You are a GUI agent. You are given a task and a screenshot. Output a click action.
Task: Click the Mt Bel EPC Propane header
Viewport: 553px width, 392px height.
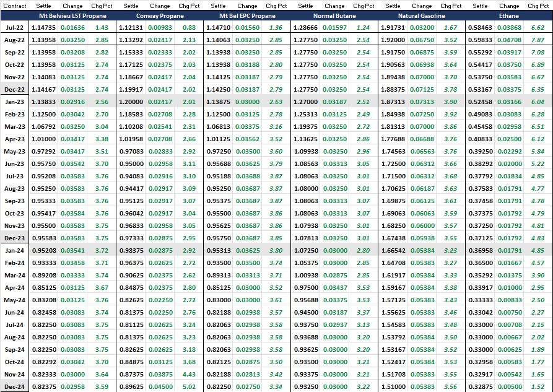tap(247, 16)
